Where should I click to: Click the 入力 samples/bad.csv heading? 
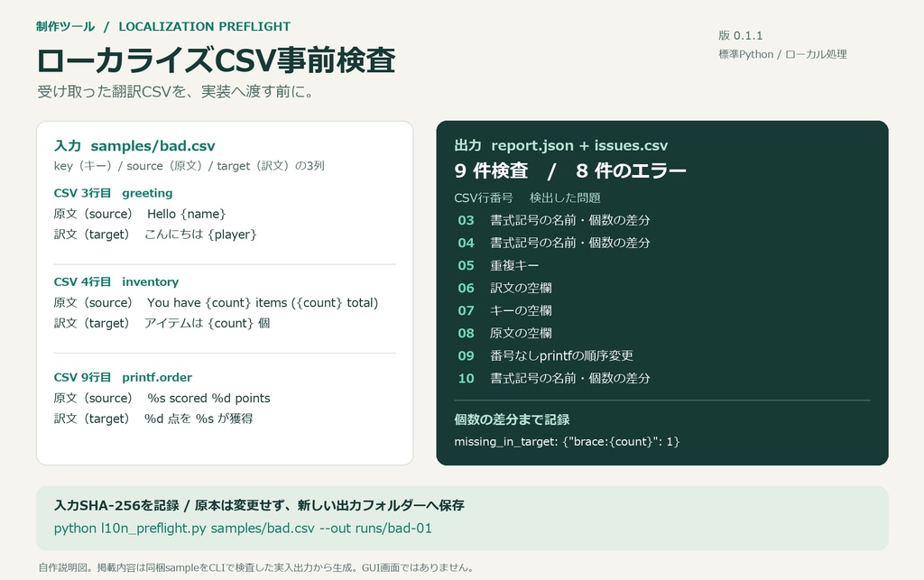tap(134, 145)
